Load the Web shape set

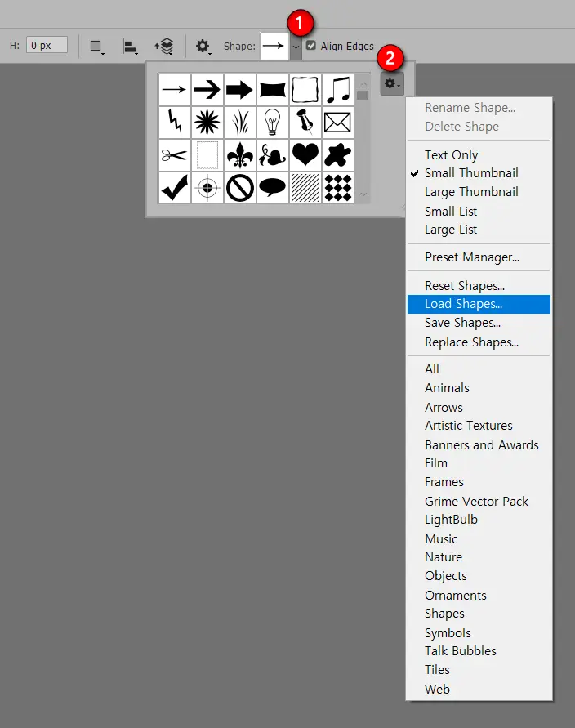[x=479, y=689]
